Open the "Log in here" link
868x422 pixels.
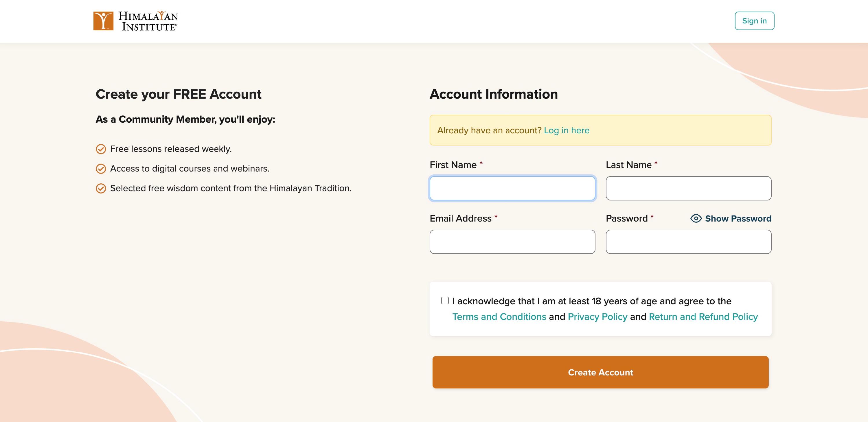pyautogui.click(x=567, y=130)
